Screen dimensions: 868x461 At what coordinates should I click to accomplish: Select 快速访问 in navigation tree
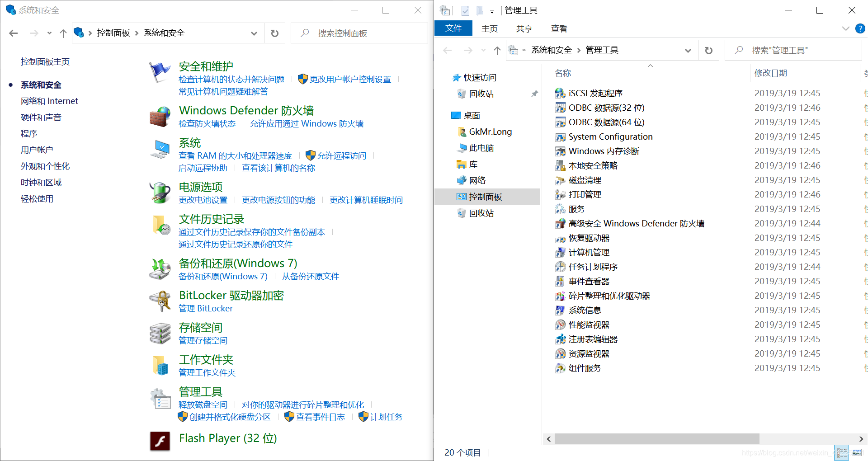coord(480,77)
